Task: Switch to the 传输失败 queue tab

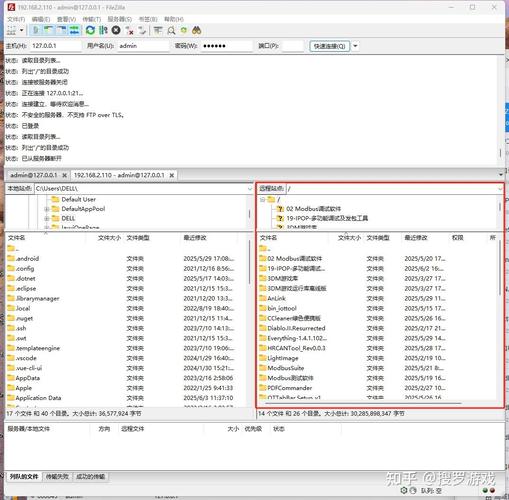Action: [57, 477]
